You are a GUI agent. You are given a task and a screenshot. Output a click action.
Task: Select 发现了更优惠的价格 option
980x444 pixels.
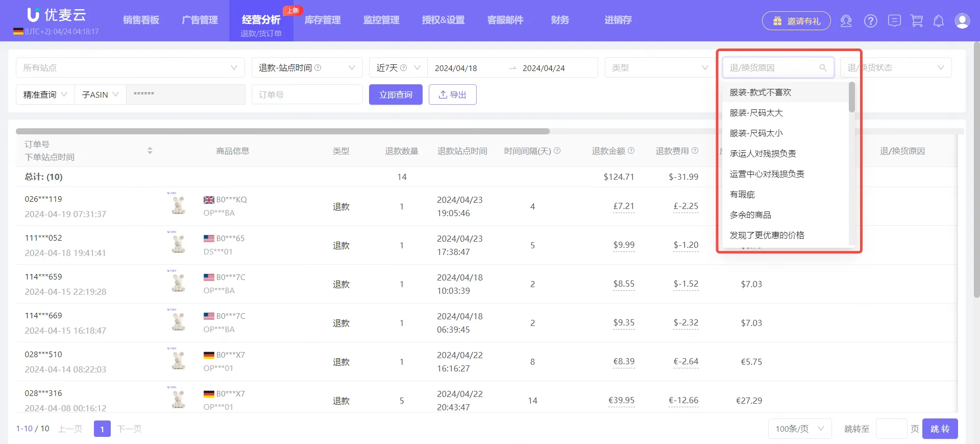[786, 235]
